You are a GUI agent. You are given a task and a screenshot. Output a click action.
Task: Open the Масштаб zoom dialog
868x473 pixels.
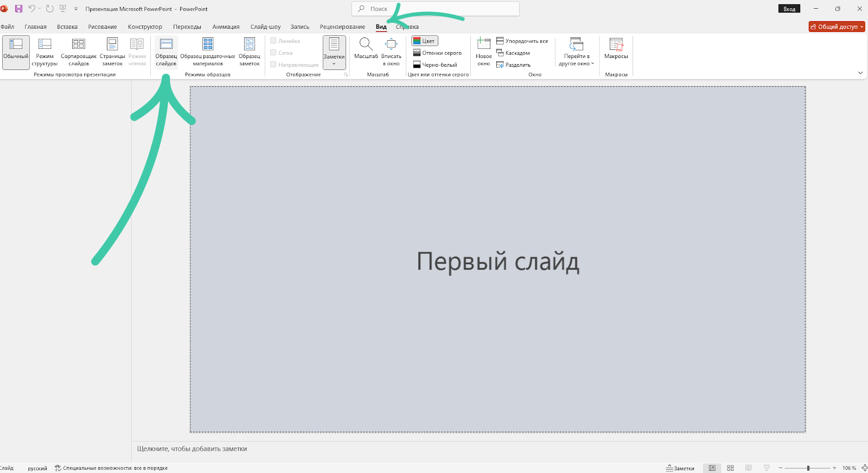[366, 49]
